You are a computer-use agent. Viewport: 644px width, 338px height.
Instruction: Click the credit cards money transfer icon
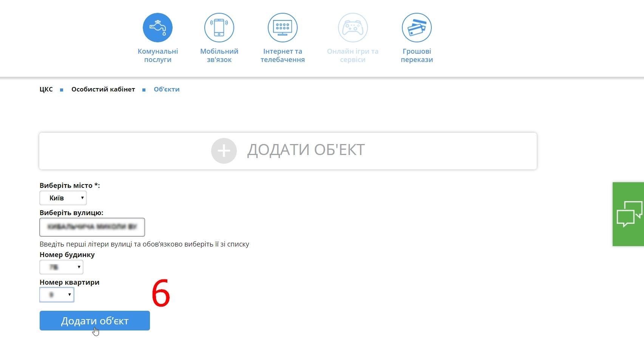click(x=417, y=28)
